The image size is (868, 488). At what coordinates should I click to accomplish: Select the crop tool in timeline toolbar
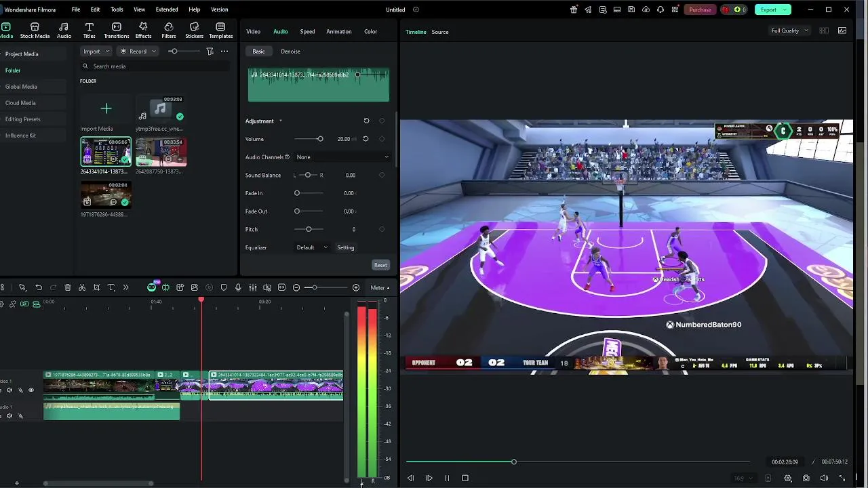click(97, 287)
